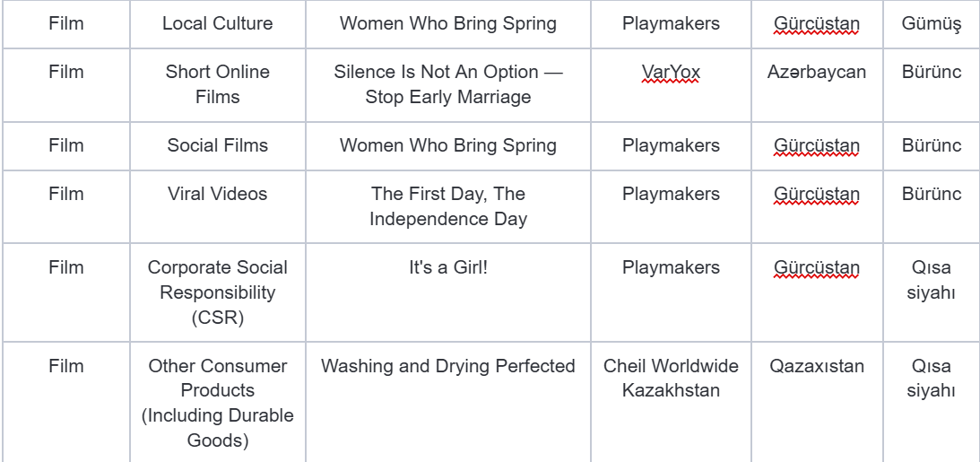Click the 'Local Culture' category cell
Image resolution: width=980 pixels, height=462 pixels.
pyautogui.click(x=218, y=23)
